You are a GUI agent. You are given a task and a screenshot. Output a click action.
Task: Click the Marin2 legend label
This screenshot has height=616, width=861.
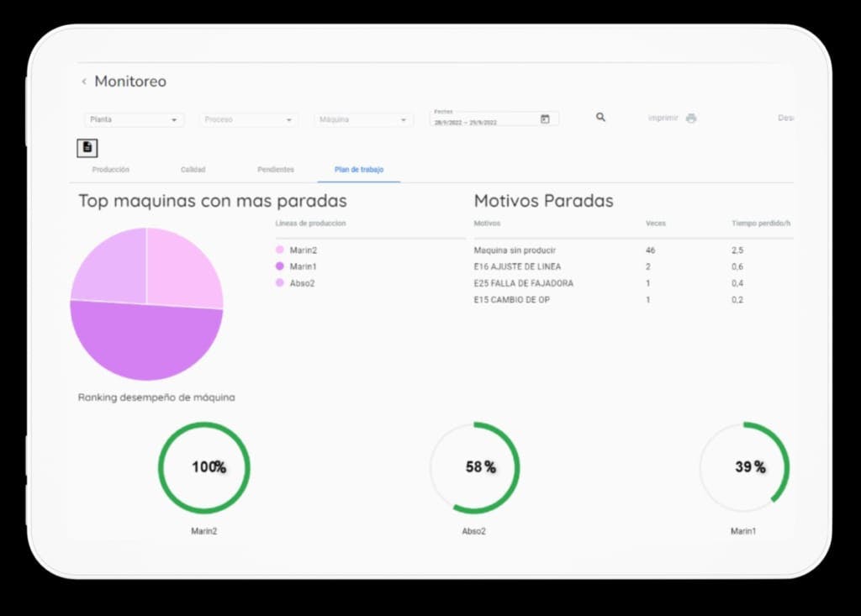pyautogui.click(x=304, y=250)
